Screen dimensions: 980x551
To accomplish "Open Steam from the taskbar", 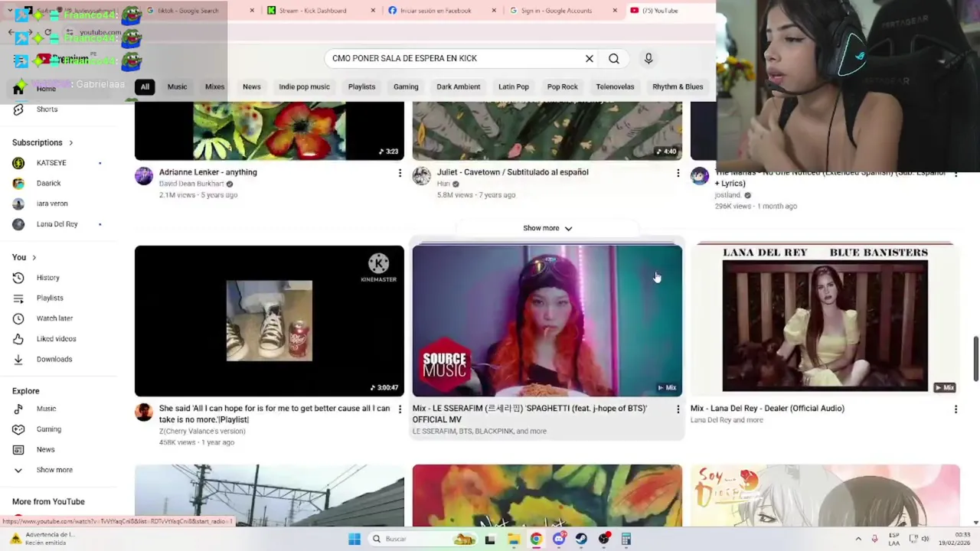I will pos(581,539).
